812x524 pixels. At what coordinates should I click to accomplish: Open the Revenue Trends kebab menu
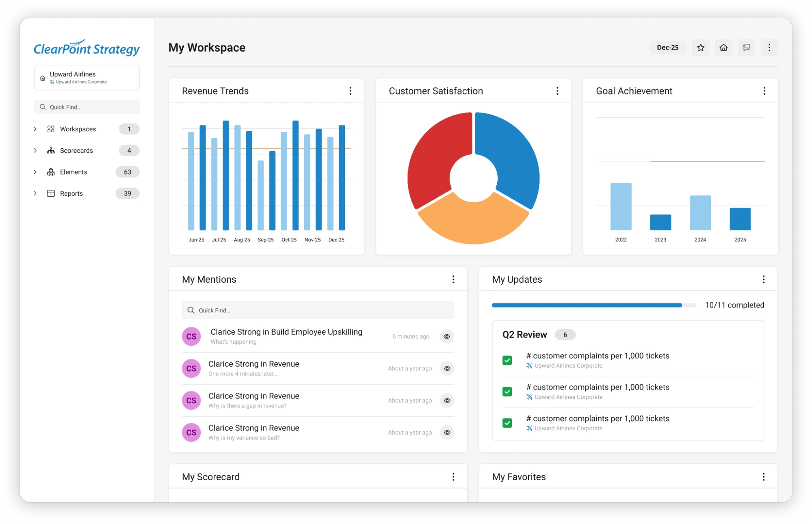pyautogui.click(x=350, y=91)
